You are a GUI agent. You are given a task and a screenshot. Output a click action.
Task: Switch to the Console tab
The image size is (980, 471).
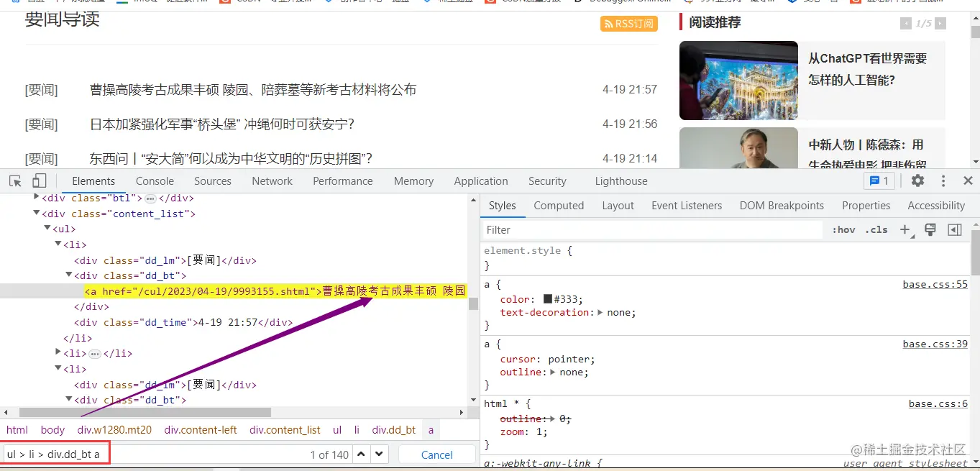point(155,181)
